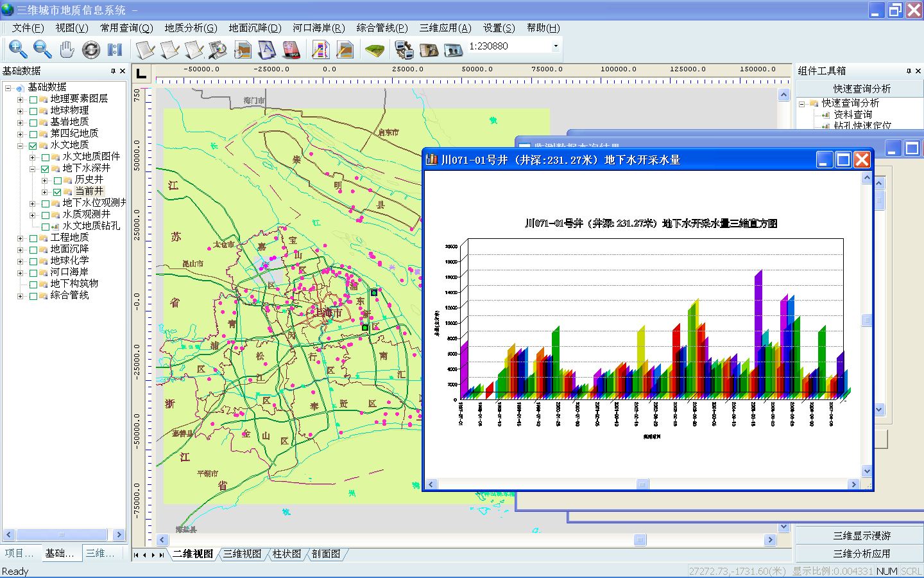This screenshot has width=924, height=578.
Task: Check the 基岩地质 checkbox
Action: pos(33,123)
